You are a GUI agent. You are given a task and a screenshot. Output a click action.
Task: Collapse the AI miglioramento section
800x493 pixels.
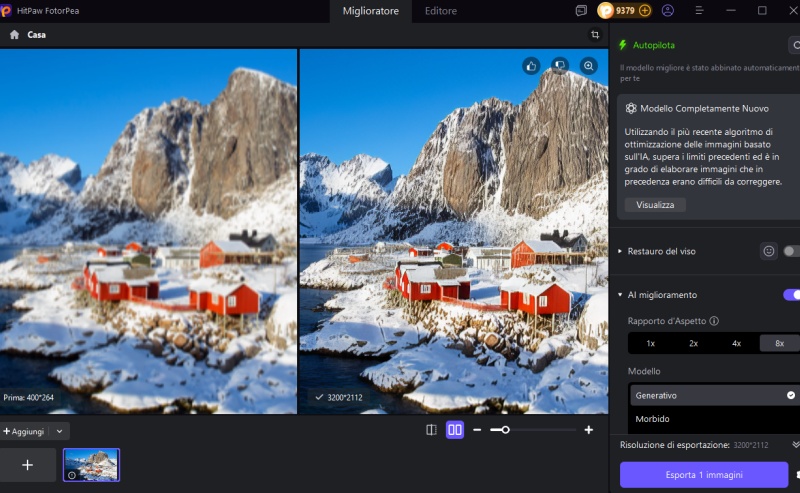pos(620,295)
